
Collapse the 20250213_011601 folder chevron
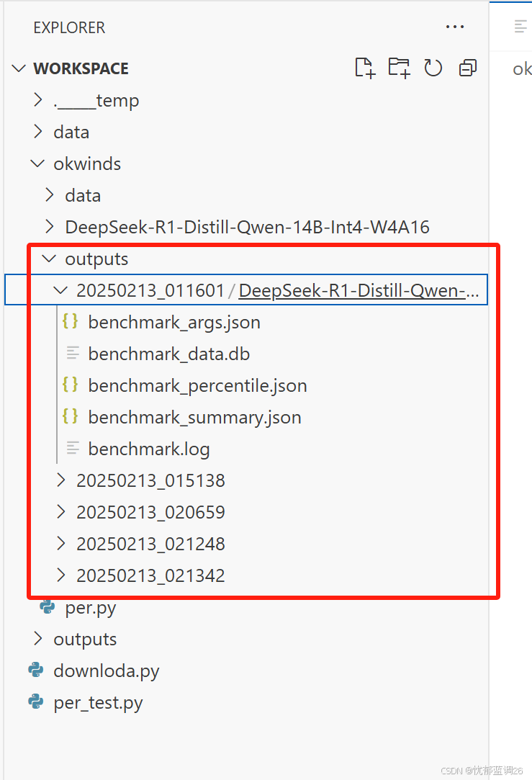coord(60,290)
